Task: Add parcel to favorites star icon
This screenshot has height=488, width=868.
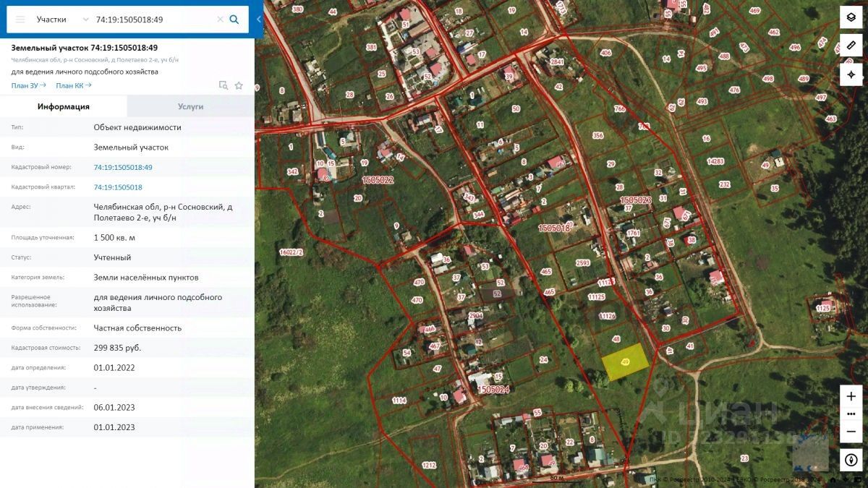Action: (x=239, y=85)
